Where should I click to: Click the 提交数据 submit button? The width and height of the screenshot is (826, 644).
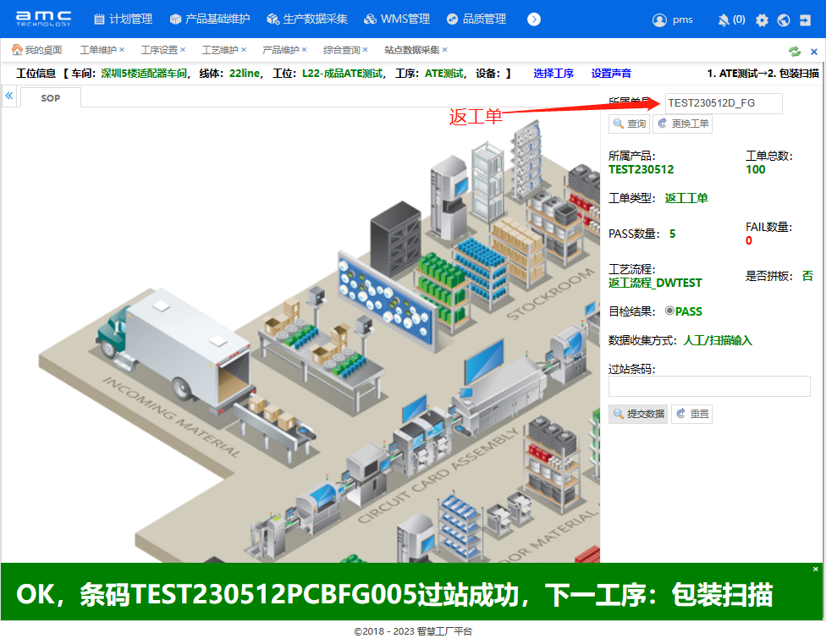point(638,414)
